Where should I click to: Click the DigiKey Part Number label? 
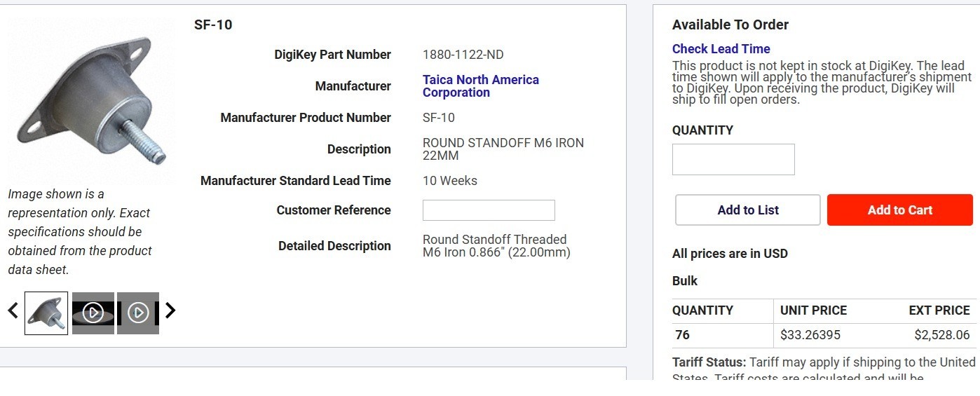click(x=332, y=55)
